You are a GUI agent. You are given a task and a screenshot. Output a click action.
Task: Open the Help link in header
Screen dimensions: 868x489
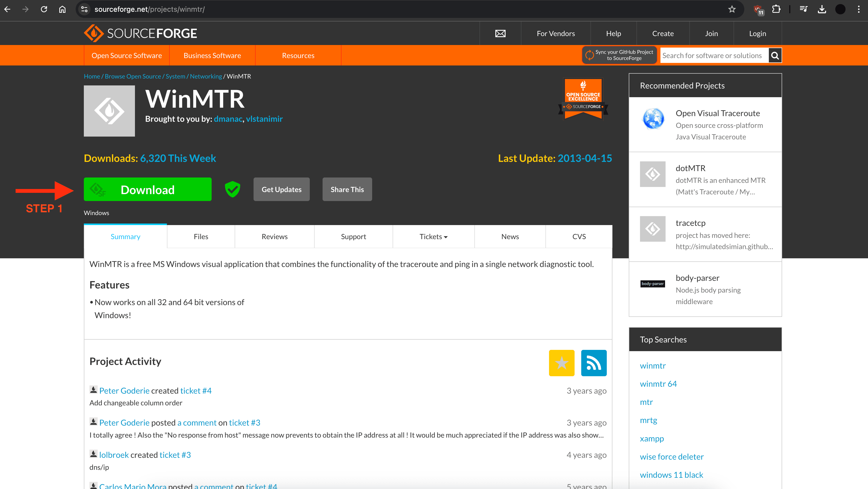click(x=613, y=34)
